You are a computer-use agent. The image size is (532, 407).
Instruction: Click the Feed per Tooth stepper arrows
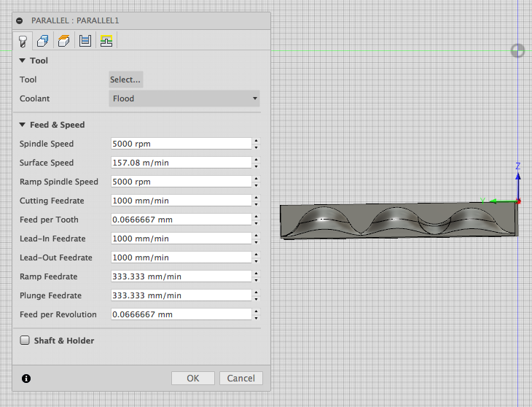click(256, 220)
